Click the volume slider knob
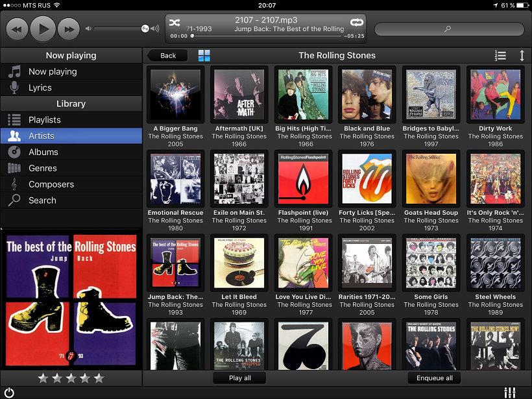532x399 pixels. coord(145,29)
